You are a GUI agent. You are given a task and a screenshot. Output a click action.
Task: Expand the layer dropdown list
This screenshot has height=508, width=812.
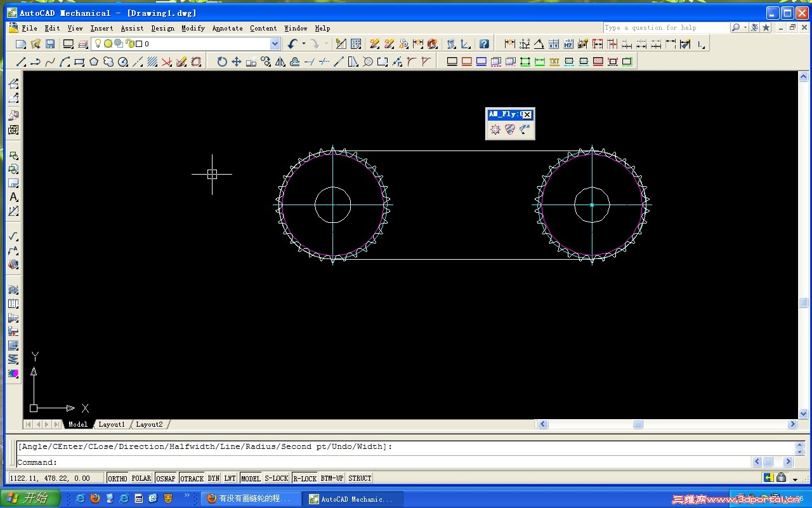(275, 44)
